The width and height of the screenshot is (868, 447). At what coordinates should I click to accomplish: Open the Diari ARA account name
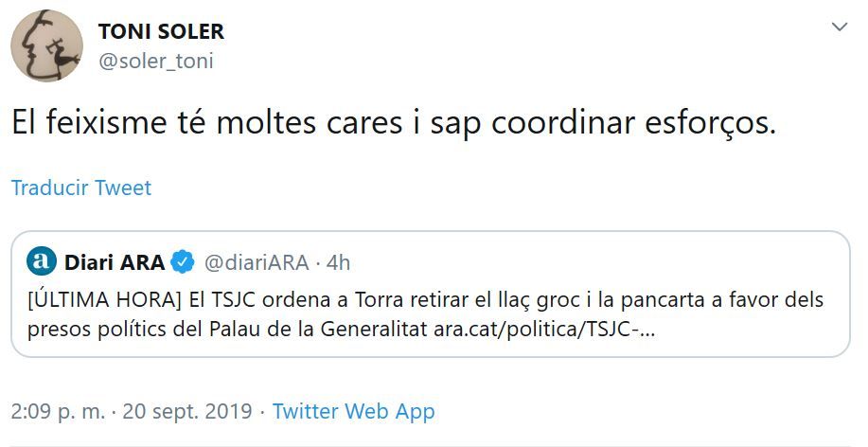(115, 261)
